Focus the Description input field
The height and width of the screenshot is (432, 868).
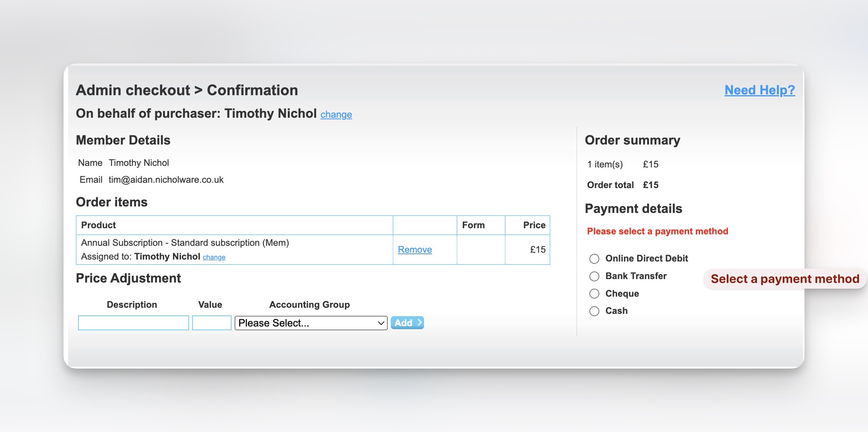point(133,323)
